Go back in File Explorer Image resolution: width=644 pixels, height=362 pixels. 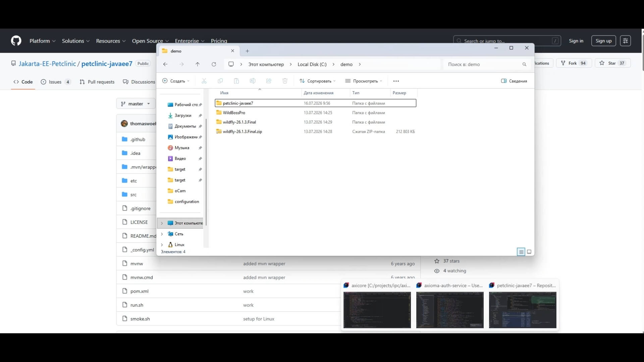click(x=165, y=64)
